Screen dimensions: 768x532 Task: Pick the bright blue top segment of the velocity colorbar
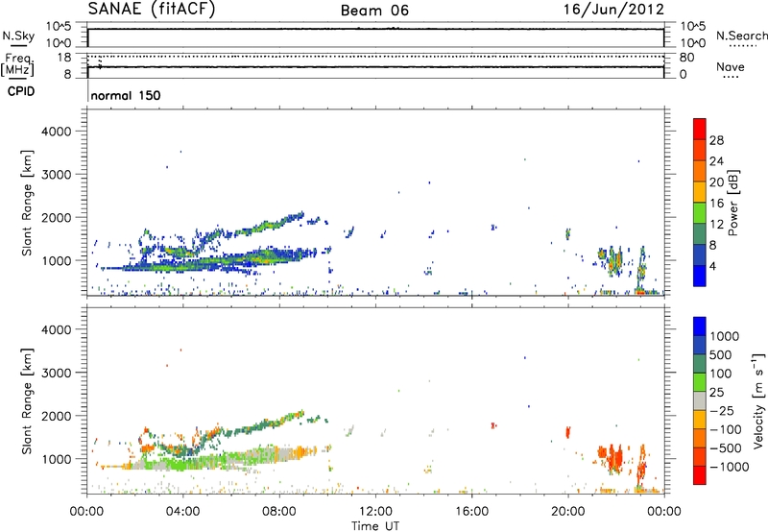point(700,326)
